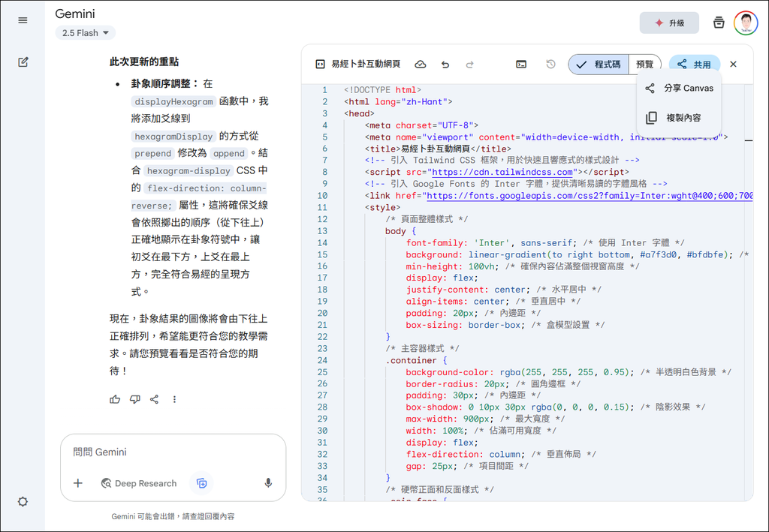Undo the last canvas change

(445, 65)
